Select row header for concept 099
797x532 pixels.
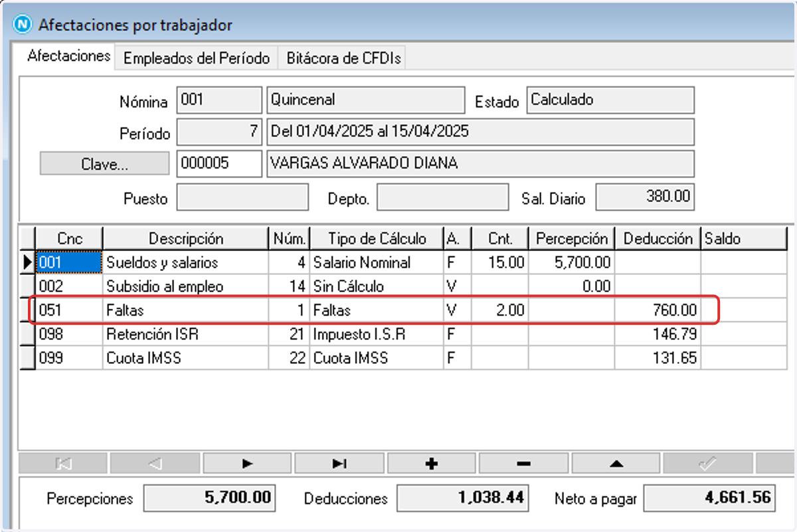pyautogui.click(x=27, y=358)
